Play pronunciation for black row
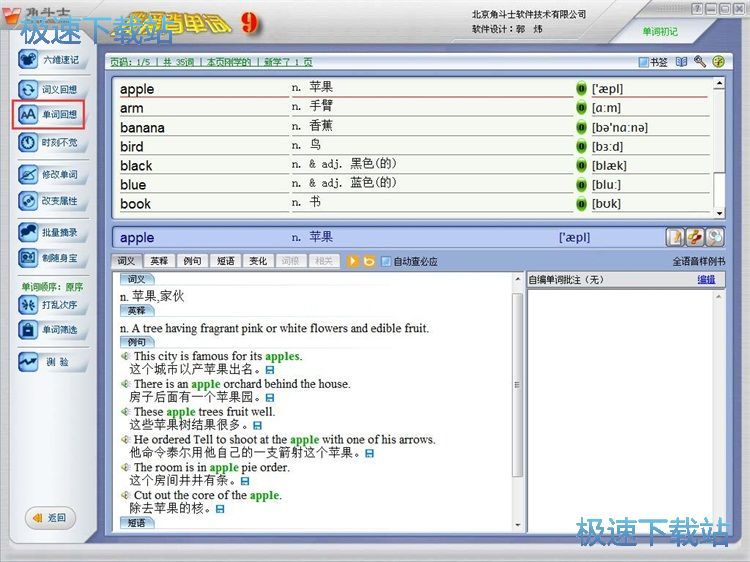The image size is (750, 562). (x=581, y=166)
